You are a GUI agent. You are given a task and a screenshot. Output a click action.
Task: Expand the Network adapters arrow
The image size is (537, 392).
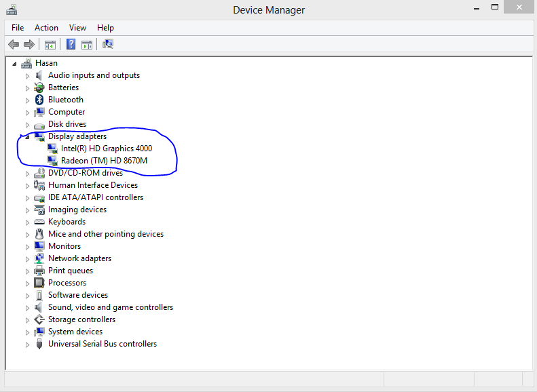(x=27, y=259)
